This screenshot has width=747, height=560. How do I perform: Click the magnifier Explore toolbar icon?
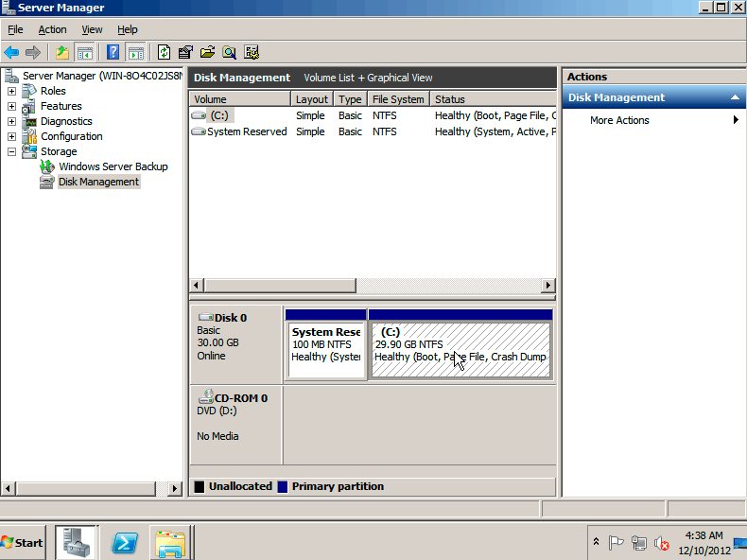click(x=229, y=52)
